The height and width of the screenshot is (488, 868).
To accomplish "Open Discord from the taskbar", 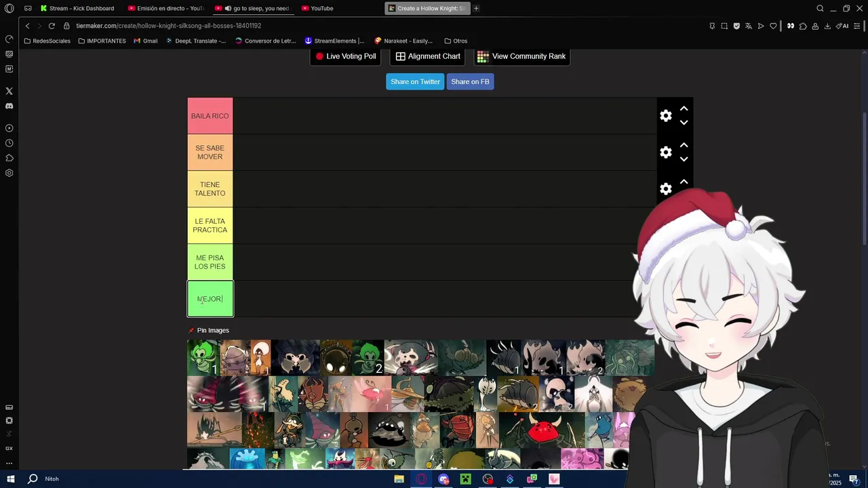I will click(443, 479).
